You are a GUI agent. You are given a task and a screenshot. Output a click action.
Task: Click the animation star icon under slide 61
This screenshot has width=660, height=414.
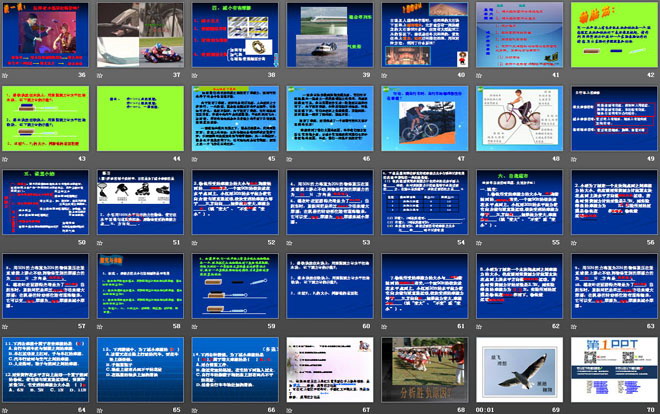(x=384, y=327)
